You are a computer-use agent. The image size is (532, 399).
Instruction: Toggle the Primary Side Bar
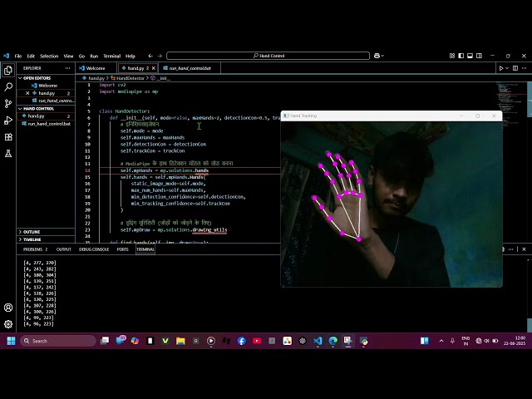point(461,56)
